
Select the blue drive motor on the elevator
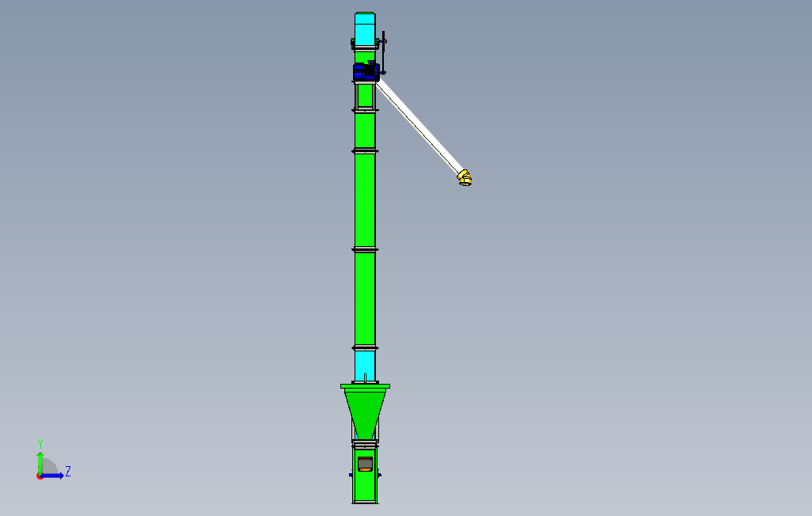(366, 71)
